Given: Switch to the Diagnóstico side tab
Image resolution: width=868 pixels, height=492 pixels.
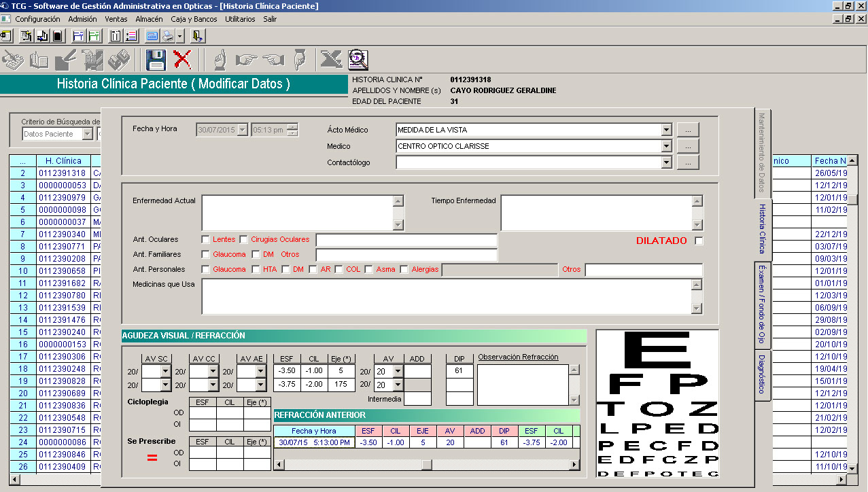Looking at the screenshot, I should click(762, 374).
